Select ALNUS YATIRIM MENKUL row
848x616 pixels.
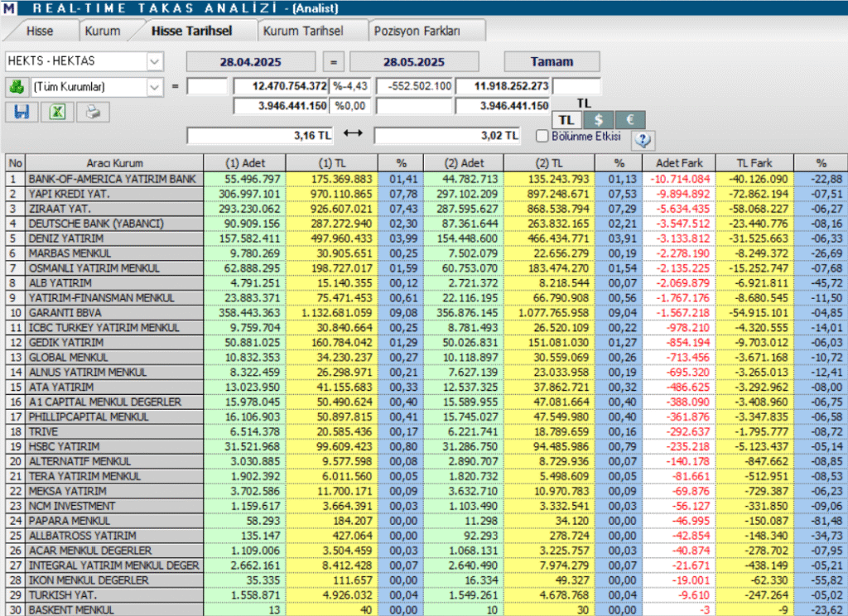tap(426, 372)
